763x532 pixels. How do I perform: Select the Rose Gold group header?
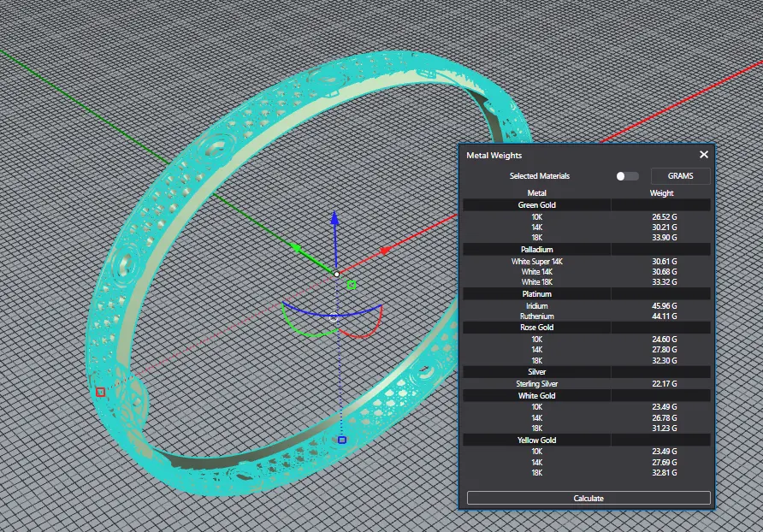pyautogui.click(x=587, y=327)
